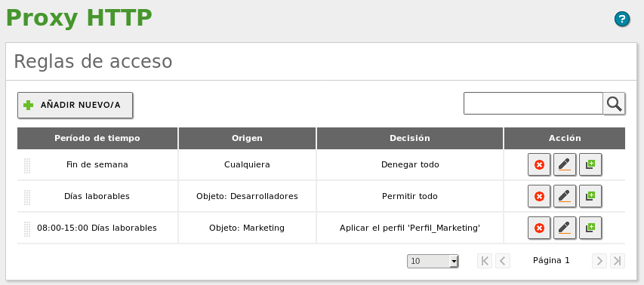Select 'Días laborables' period cell in Desarrolladores row
Screen dimensions: 644x285
tap(97, 196)
